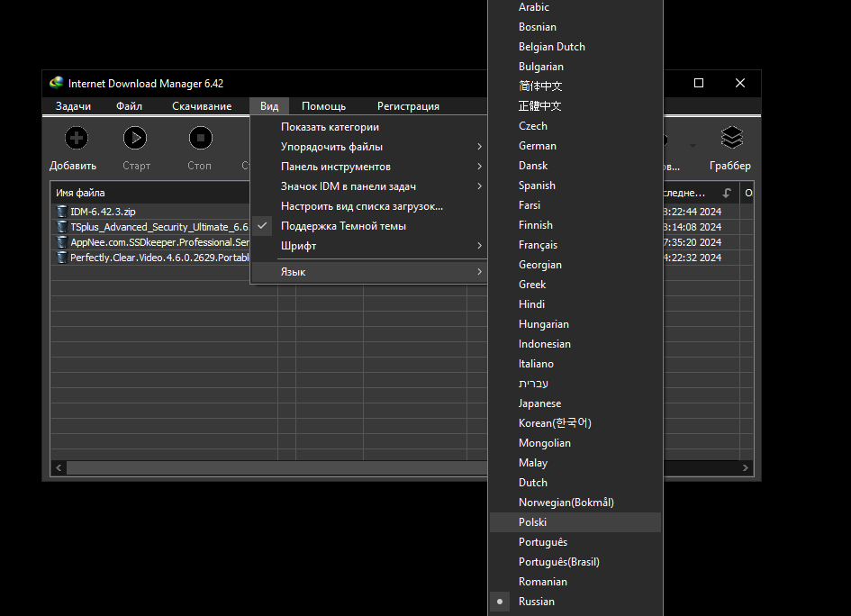Image resolution: width=851 pixels, height=616 pixels.
Task: Click the file icon next to TSplus_Advanced_Security row
Action: (x=62, y=226)
